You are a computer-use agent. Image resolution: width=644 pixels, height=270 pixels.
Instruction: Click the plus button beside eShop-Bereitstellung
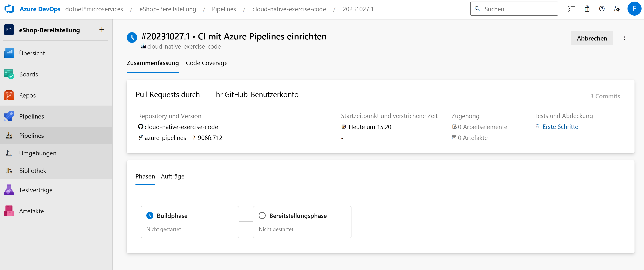(x=102, y=30)
